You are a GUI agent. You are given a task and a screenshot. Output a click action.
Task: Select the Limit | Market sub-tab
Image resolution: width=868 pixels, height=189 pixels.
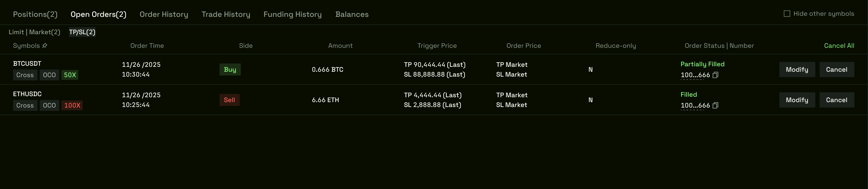(x=34, y=32)
